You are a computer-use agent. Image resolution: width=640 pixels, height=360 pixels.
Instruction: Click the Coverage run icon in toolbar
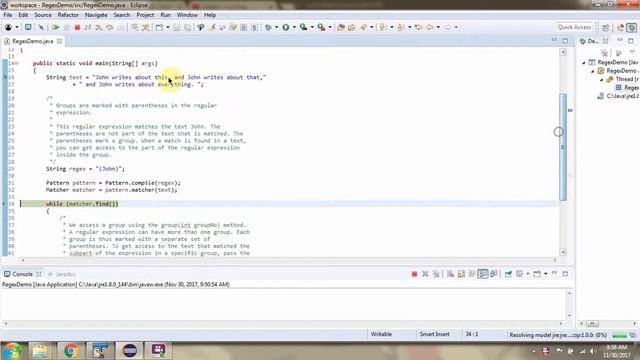click(x=304, y=27)
